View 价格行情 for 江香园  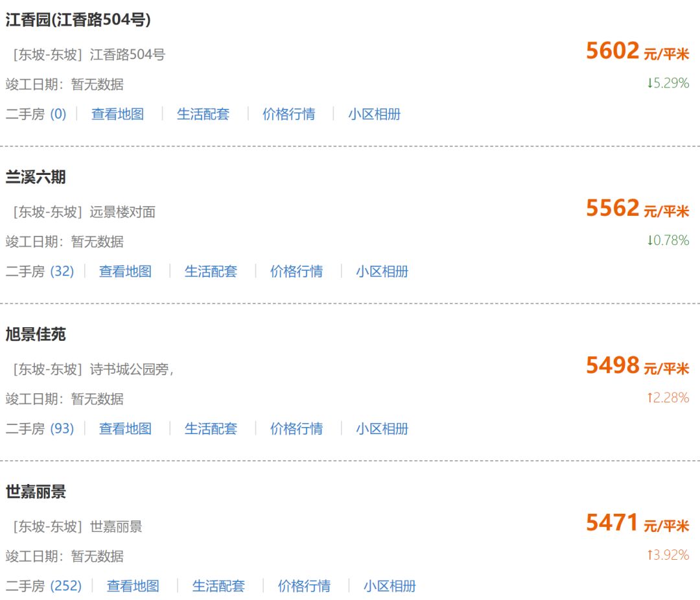[289, 114]
